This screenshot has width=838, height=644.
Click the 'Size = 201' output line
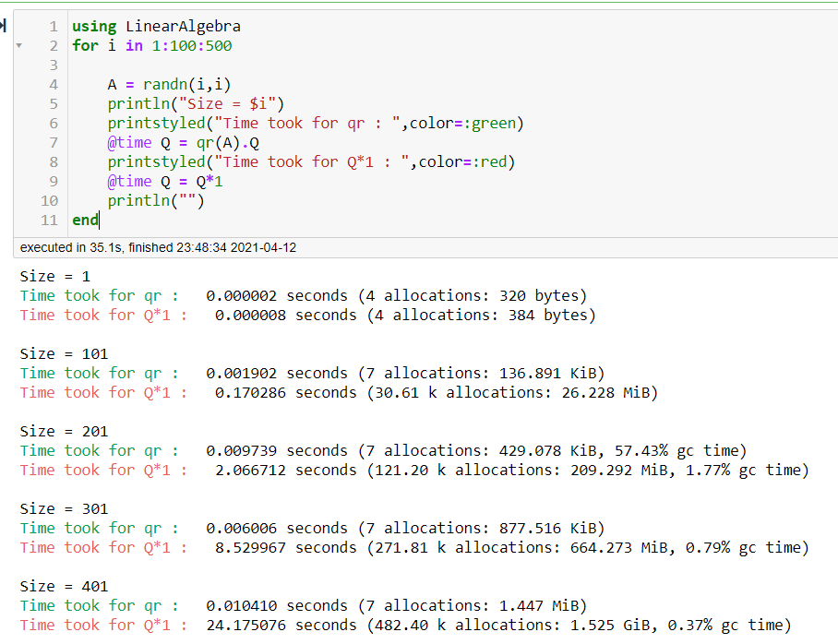64,431
